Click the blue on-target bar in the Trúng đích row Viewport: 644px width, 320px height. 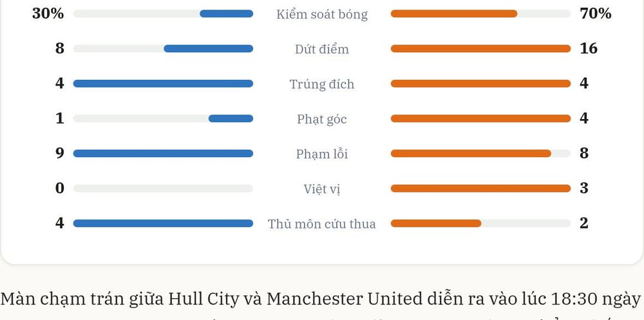tap(163, 84)
